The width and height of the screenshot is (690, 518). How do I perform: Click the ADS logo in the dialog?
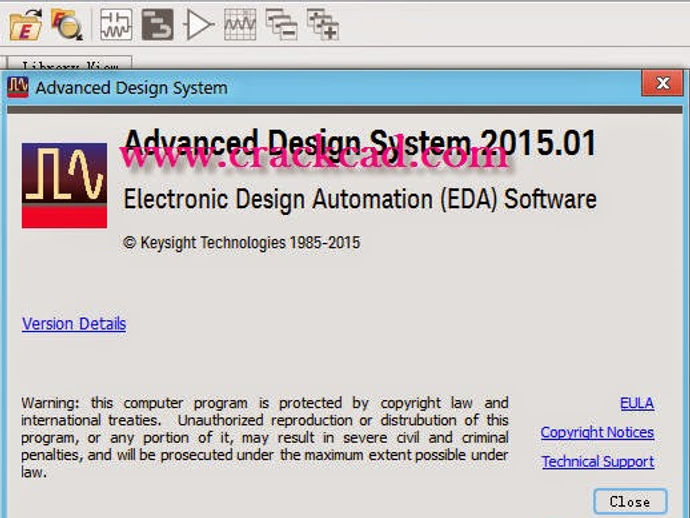[x=64, y=185]
